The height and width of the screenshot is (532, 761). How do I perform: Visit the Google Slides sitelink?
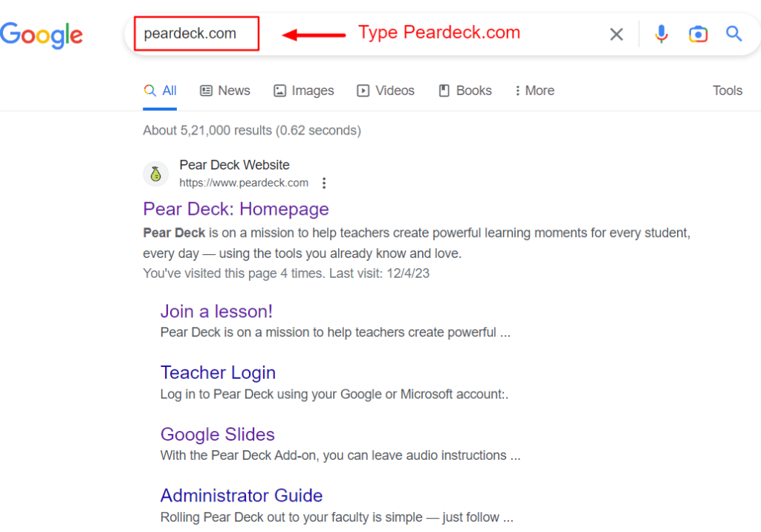pos(218,435)
